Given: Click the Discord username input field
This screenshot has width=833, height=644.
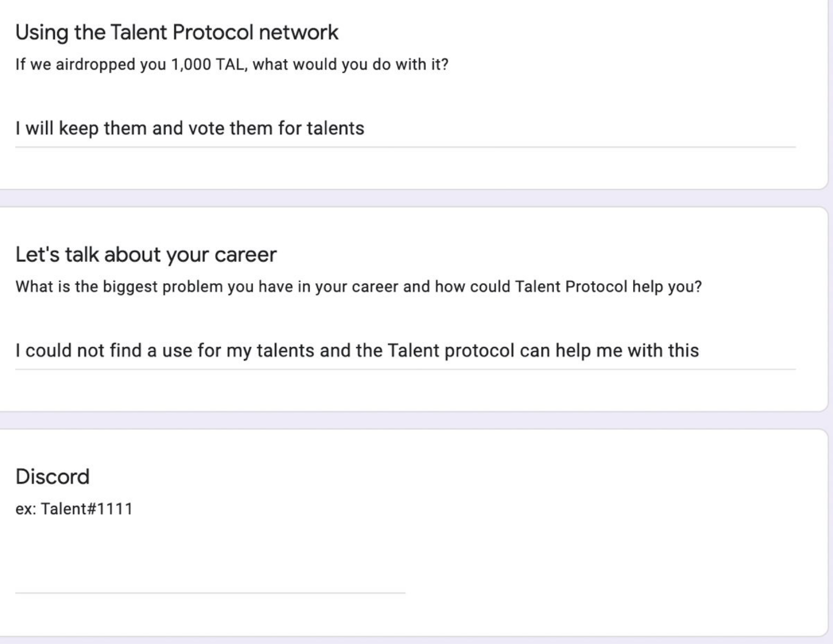Looking at the screenshot, I should (210, 581).
